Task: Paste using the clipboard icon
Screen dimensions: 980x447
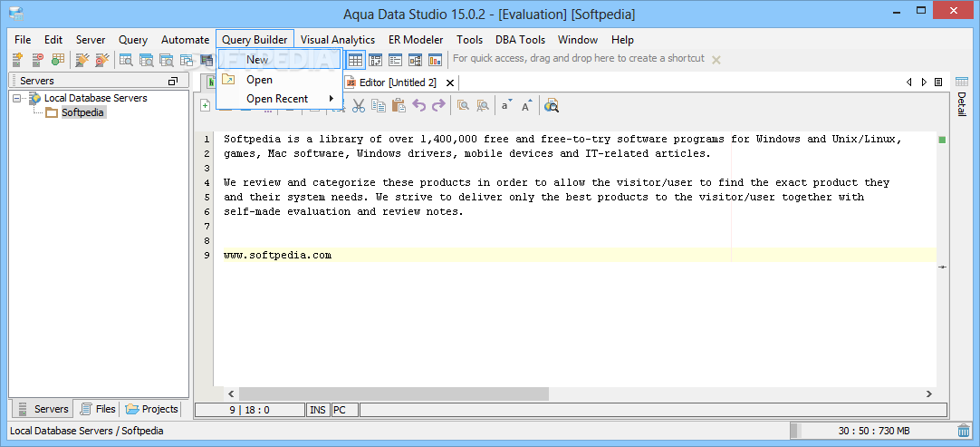Action: (x=399, y=105)
